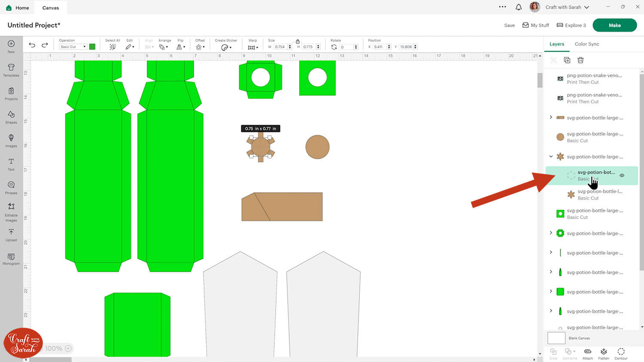This screenshot has height=362, width=644.
Task: Open the Shapes tool in sidebar
Action: 11,116
